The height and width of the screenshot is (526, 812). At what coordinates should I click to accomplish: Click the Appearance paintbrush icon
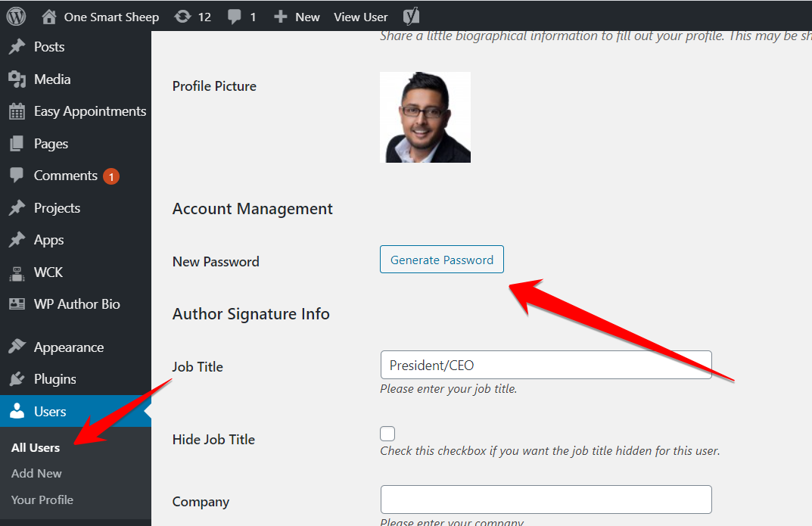17,347
